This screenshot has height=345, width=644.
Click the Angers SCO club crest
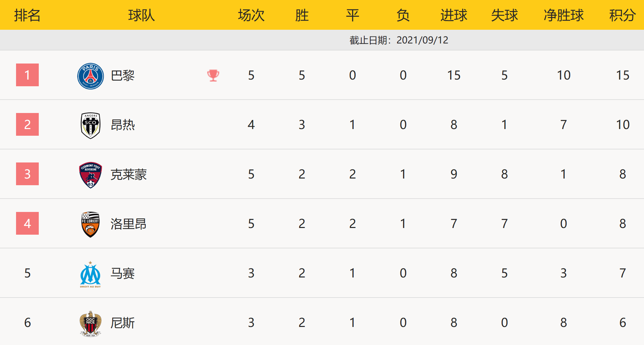point(90,125)
